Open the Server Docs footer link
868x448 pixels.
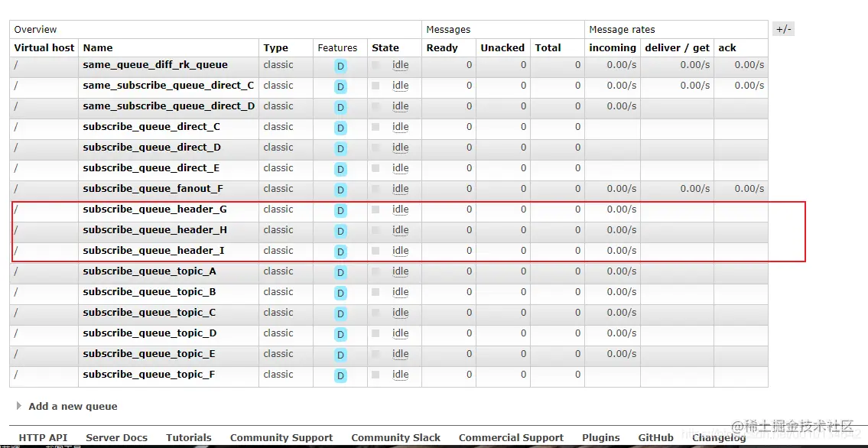point(117,437)
